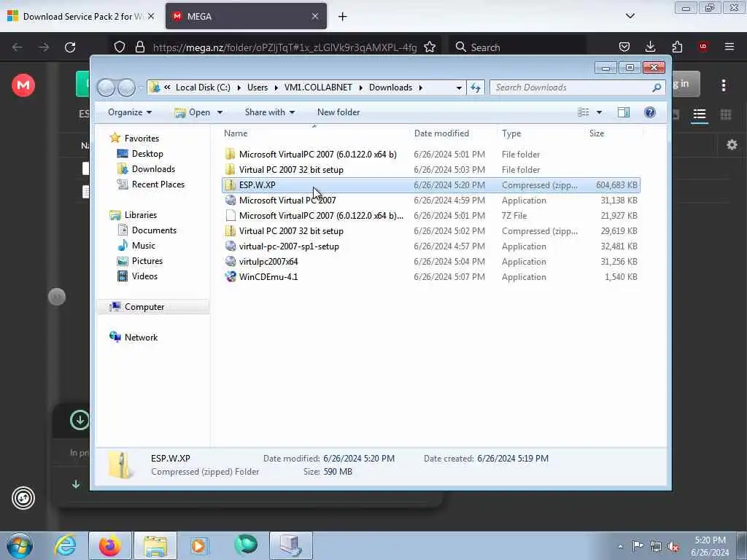Viewport: 747px width, 560px height.
Task: Open Windows Media Player from the taskbar
Action: click(199, 545)
